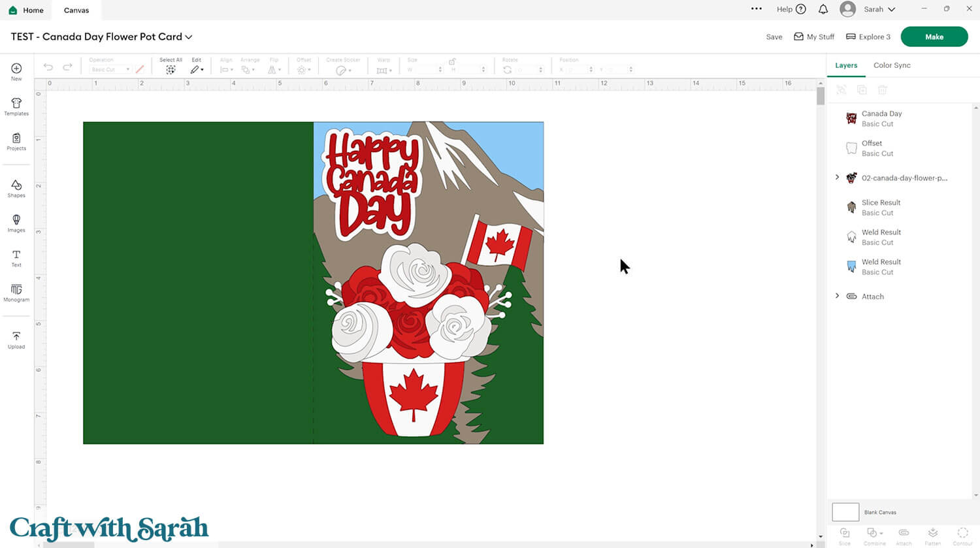Click the Attach tool at panel bottom
The width and height of the screenshot is (980, 548).
904,536
